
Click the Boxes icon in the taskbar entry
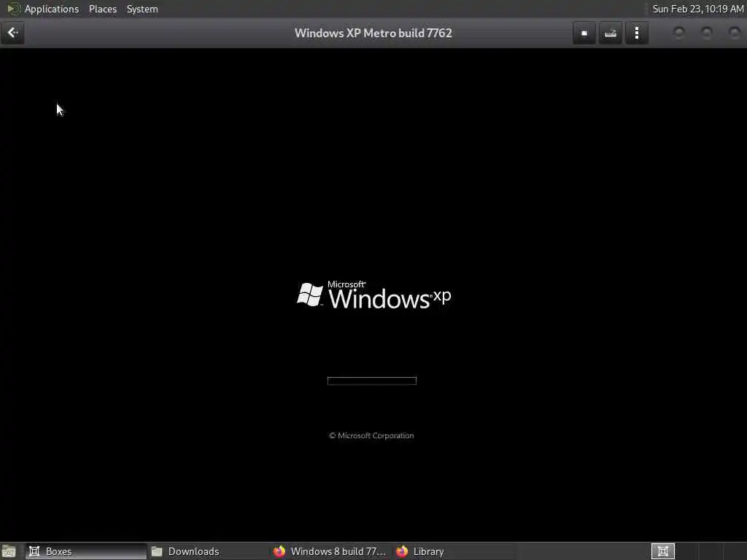[x=34, y=551]
